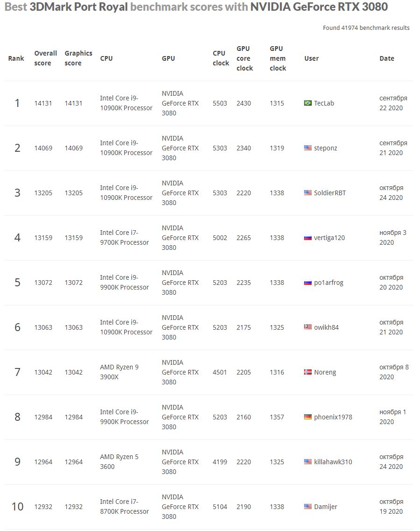Click the flag icon next to killahawk310
This screenshot has height=531, width=420.
(x=307, y=462)
